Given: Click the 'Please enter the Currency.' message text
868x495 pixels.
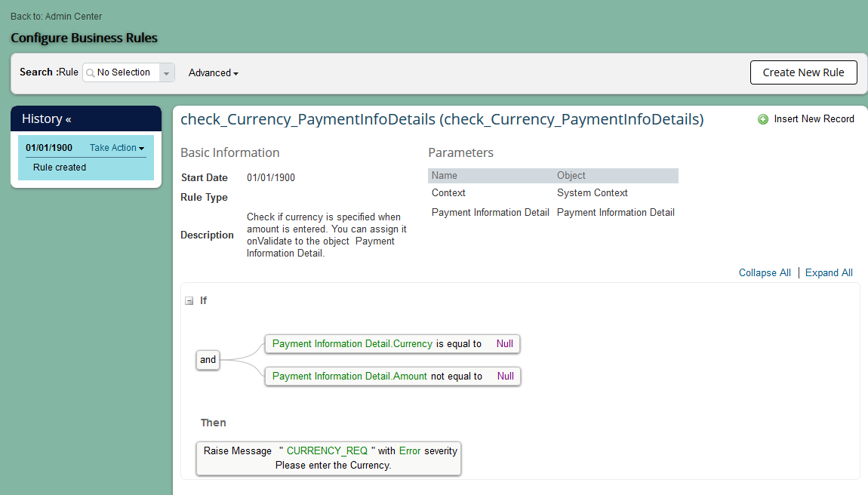Looking at the screenshot, I should click(x=334, y=466).
